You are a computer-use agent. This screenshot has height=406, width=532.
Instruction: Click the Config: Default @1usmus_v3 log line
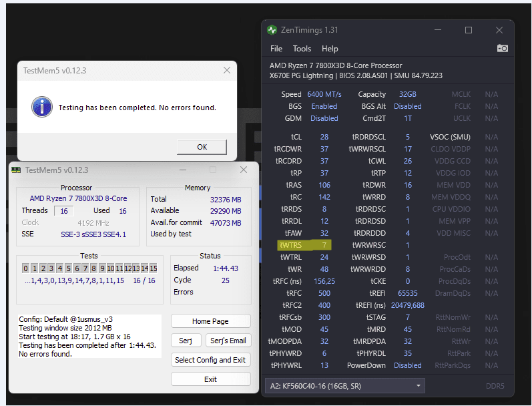[x=66, y=319]
